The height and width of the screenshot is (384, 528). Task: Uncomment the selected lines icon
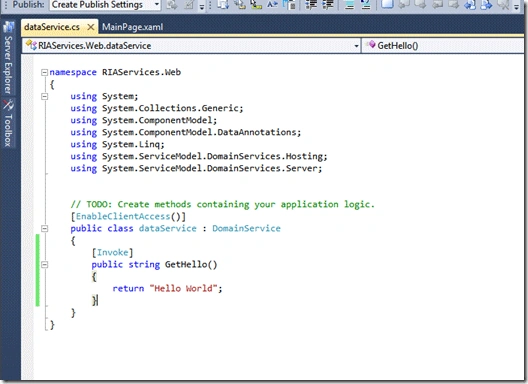tap(366, 5)
